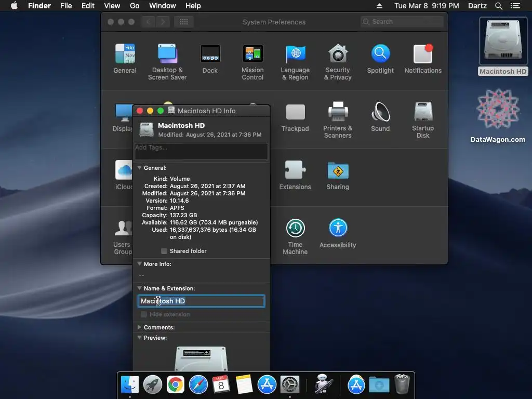Open Launchpad from the Dock

pyautogui.click(x=153, y=384)
